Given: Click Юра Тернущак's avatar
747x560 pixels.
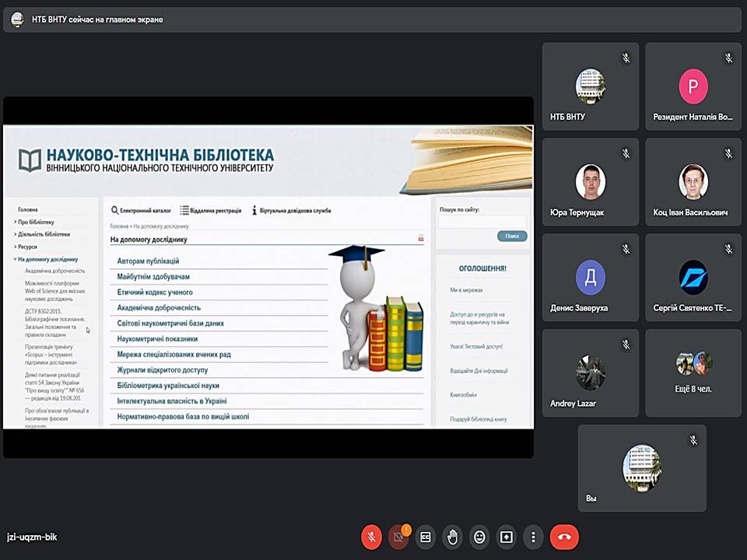Looking at the screenshot, I should [591, 181].
